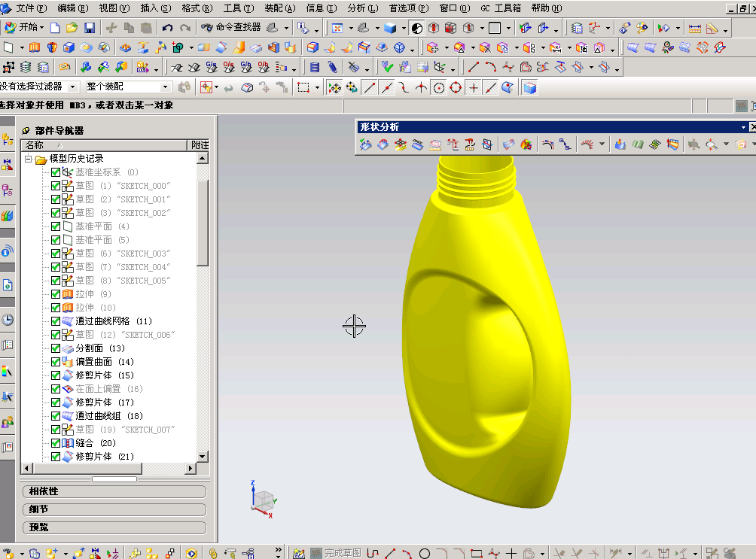Image resolution: width=756 pixels, height=559 pixels.
Task: Open the selection filter dropdown
Action: (x=73, y=87)
